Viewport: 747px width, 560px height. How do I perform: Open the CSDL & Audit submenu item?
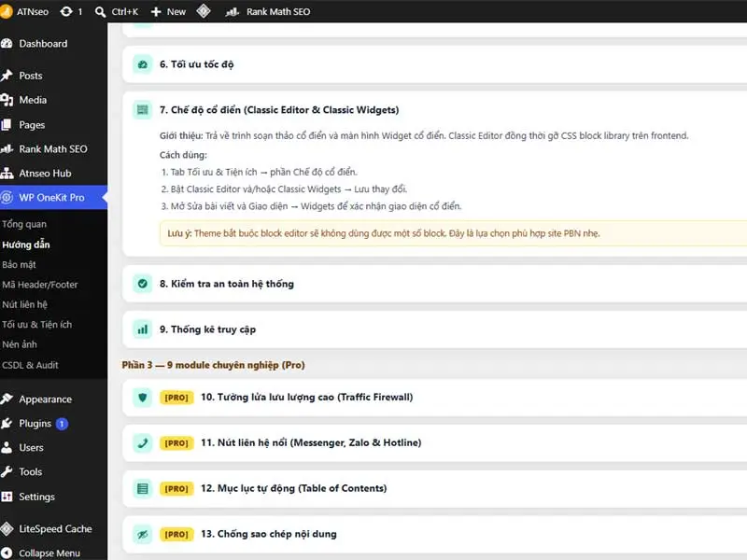(x=30, y=365)
